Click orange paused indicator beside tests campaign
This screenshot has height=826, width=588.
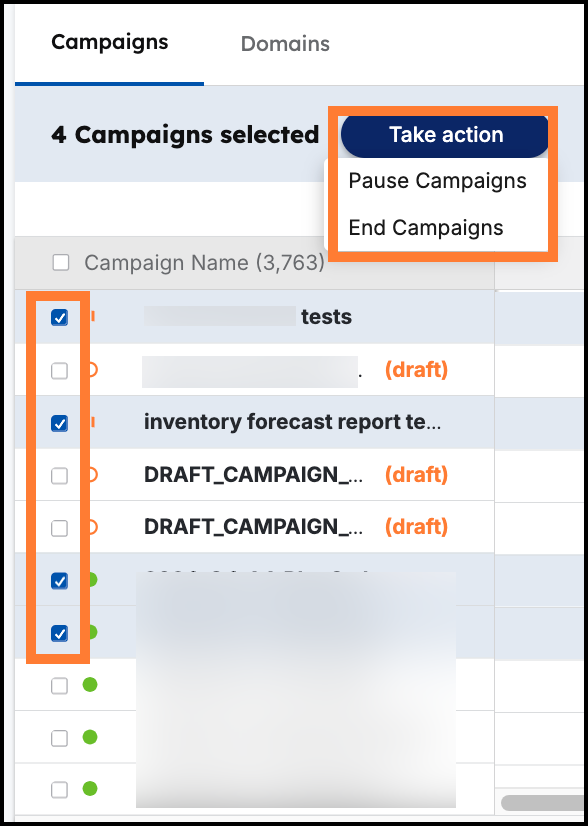coord(93,317)
